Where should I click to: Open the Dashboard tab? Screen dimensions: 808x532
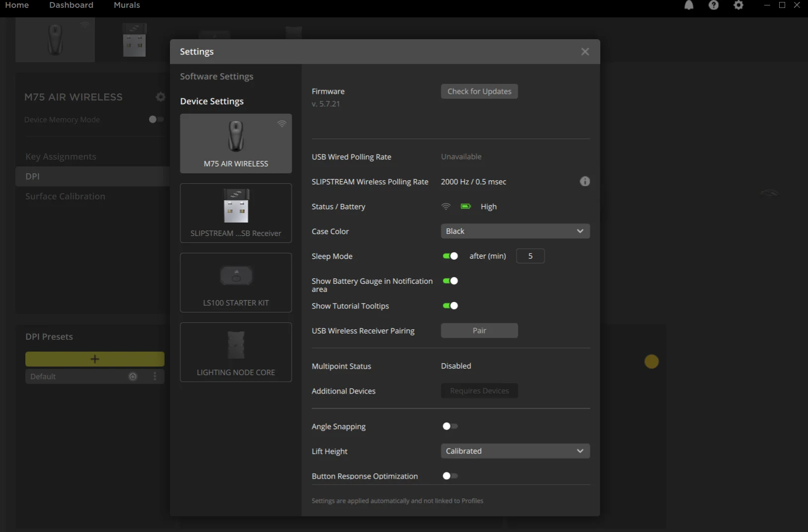pos(71,5)
